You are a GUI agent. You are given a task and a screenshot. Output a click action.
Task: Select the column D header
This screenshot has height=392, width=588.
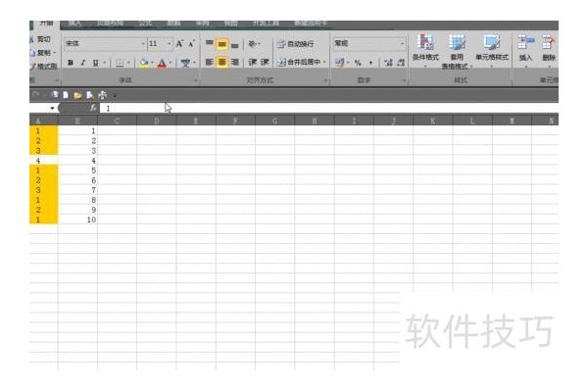157,121
